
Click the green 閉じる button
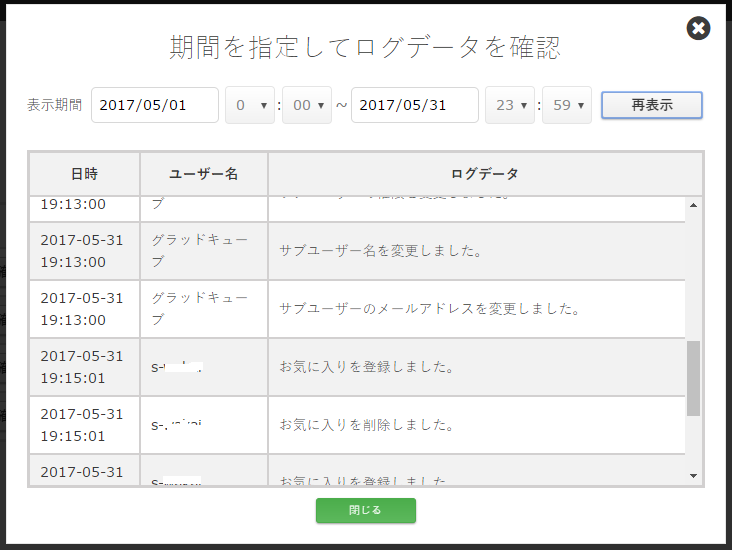(x=366, y=510)
